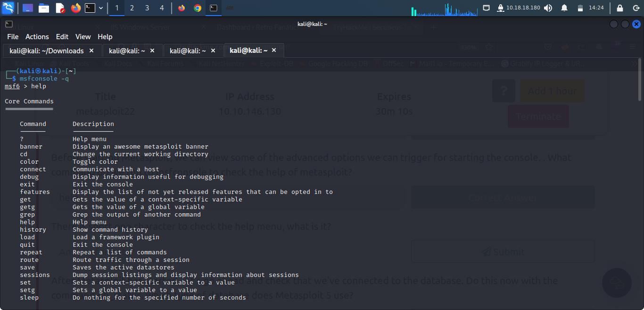The height and width of the screenshot is (310, 644).
Task: Open the Actions menu
Action: [x=37, y=37]
